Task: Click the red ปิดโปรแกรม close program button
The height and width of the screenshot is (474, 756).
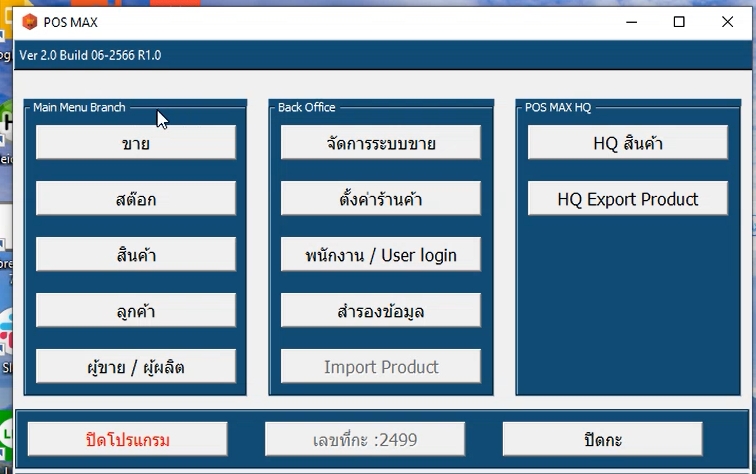Action: click(127, 439)
